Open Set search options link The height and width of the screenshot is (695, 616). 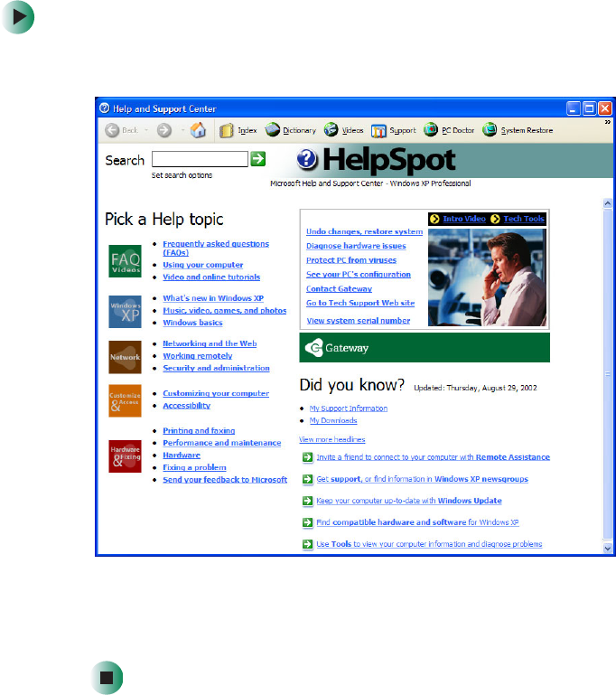point(182,175)
